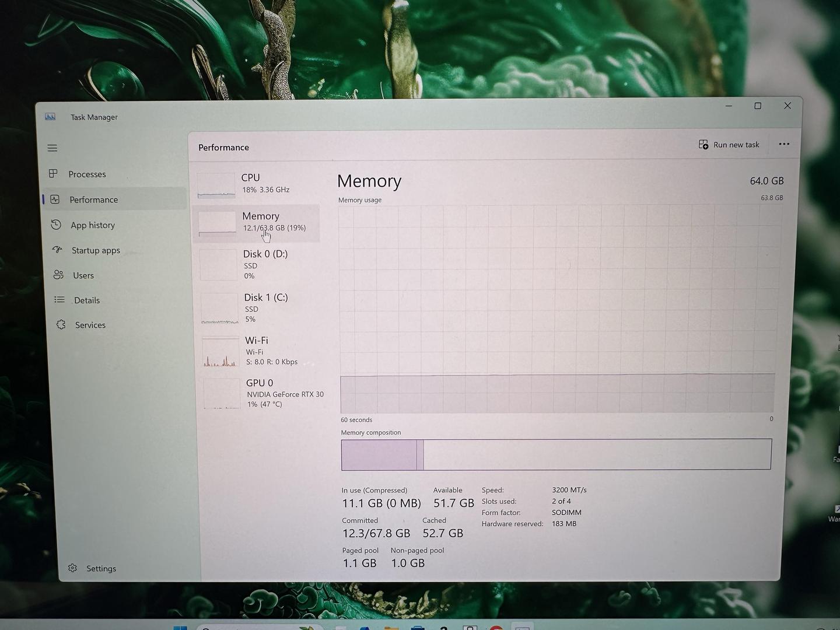Maximize the Task Manager window

tap(758, 106)
